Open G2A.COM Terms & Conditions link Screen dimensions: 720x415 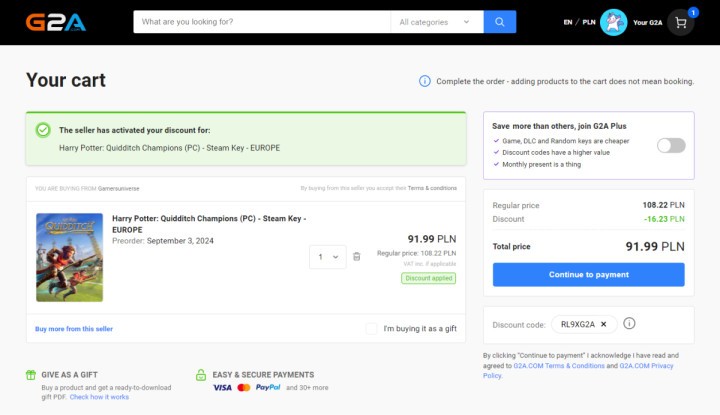click(559, 366)
